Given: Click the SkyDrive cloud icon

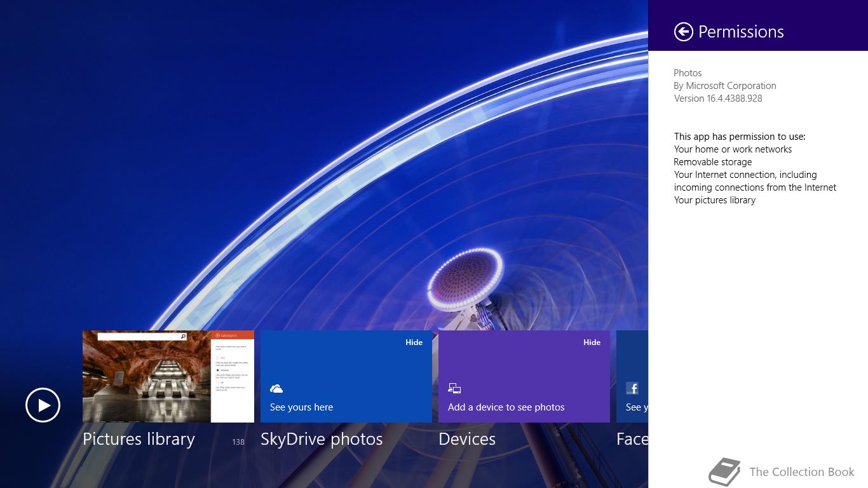Looking at the screenshot, I should pos(276,388).
